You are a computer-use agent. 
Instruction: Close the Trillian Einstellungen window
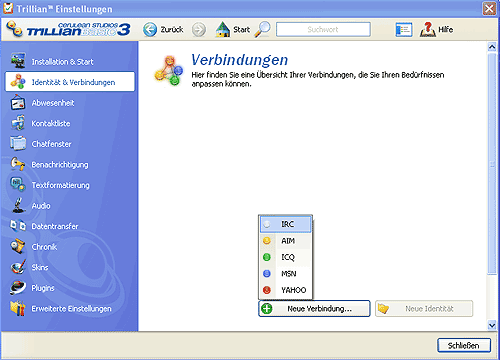(x=489, y=8)
